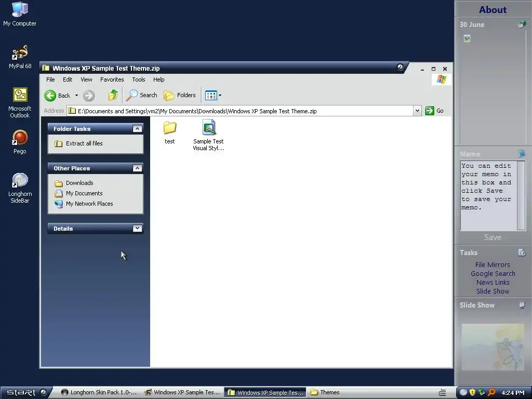Expand the Address bar dropdown
This screenshot has height=399, width=532.
click(417, 111)
